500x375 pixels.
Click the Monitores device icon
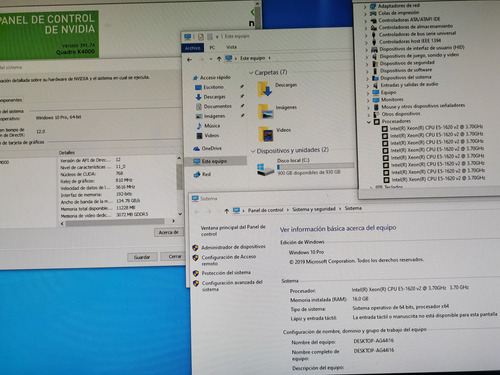376,100
